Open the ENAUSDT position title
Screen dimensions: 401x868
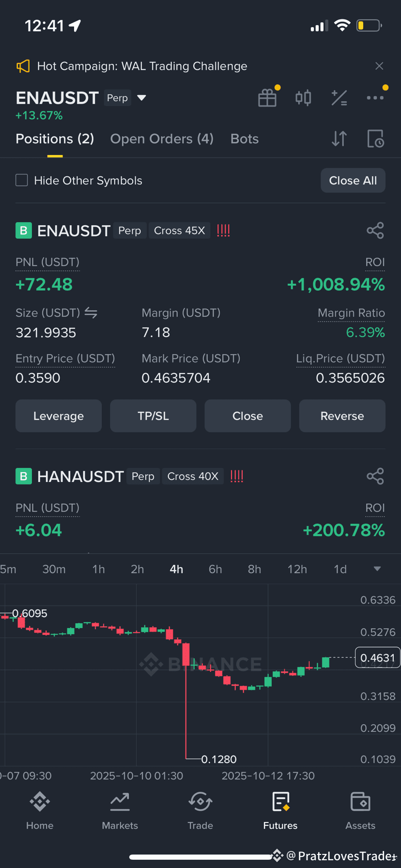[74, 231]
